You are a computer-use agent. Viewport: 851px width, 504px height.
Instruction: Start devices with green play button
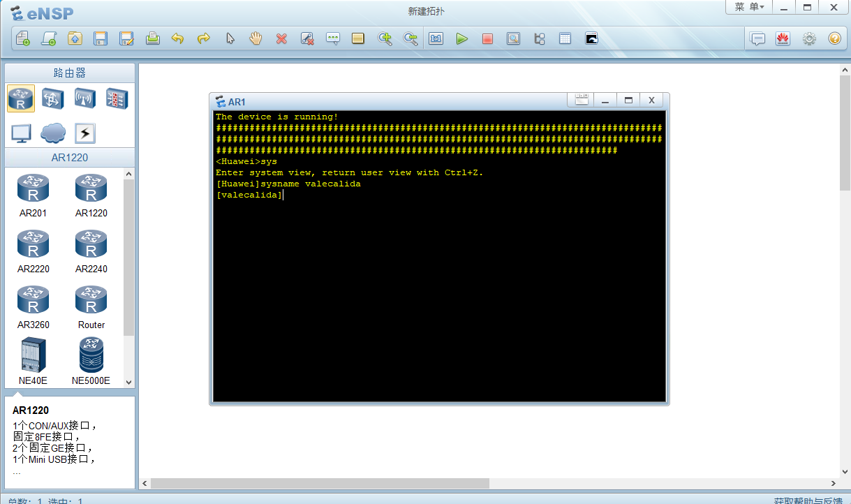tap(461, 38)
